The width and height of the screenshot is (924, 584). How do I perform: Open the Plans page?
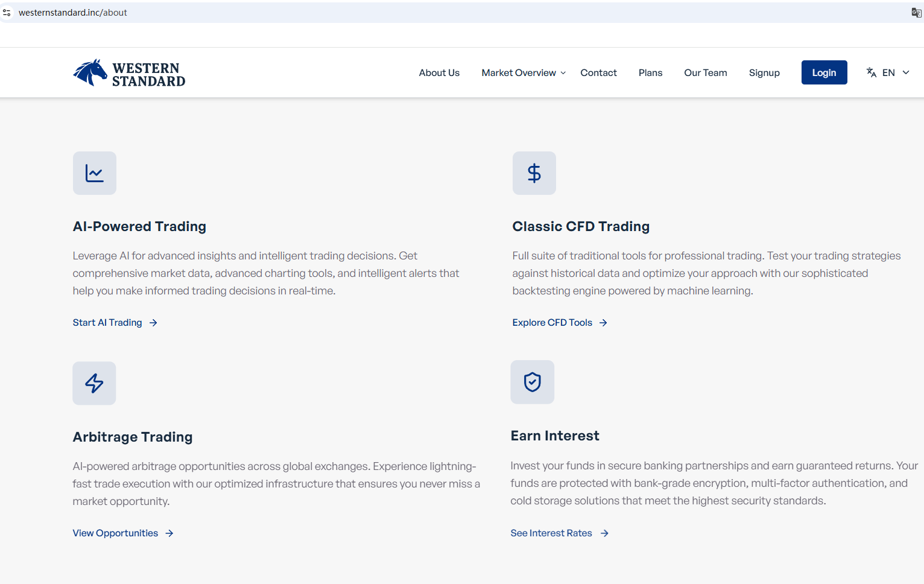[650, 72]
